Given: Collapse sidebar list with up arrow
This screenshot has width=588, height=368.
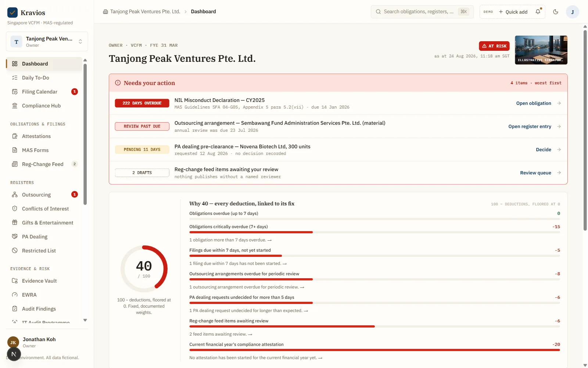Looking at the screenshot, I should [x=85, y=60].
